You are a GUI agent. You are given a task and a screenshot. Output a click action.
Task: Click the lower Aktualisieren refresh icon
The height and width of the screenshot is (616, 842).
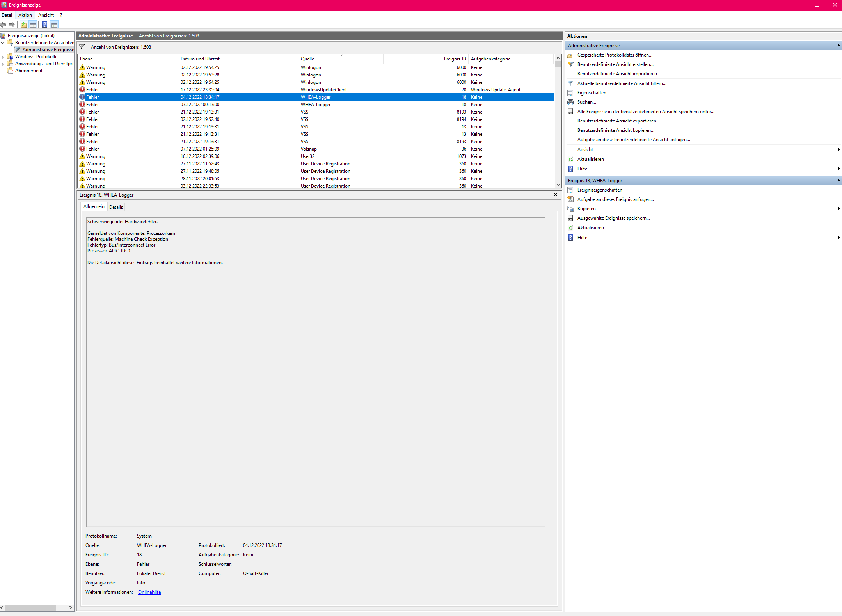(570, 228)
